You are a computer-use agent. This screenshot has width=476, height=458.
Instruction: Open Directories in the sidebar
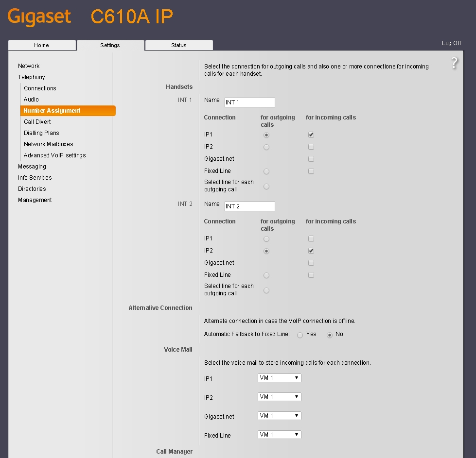coord(32,188)
